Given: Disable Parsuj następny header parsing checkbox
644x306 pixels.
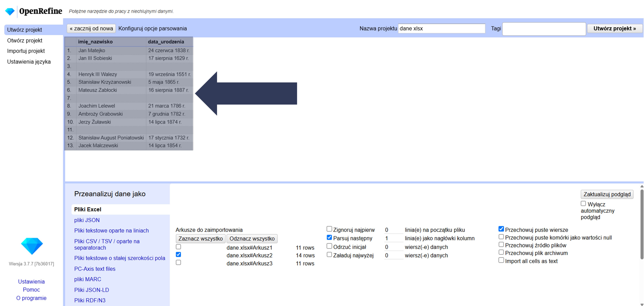Looking at the screenshot, I should (329, 237).
